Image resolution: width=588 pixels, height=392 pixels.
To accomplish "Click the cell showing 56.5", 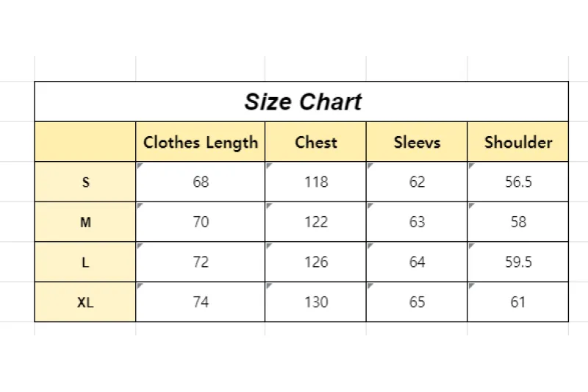I will pos(517,182).
